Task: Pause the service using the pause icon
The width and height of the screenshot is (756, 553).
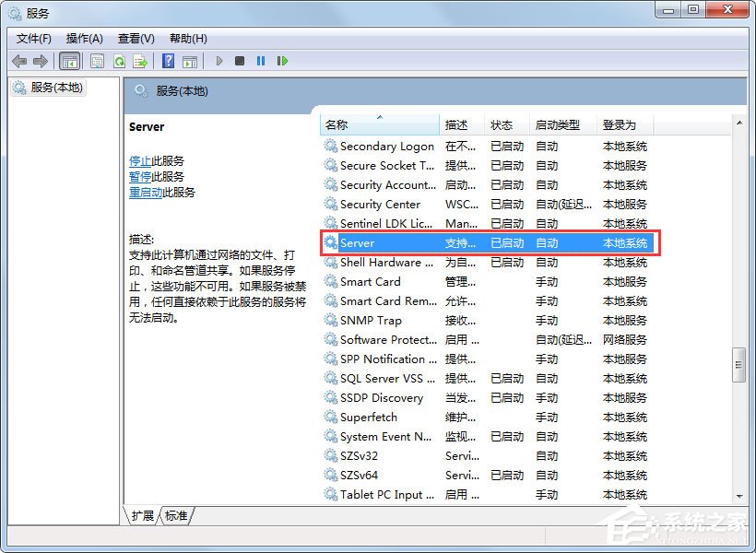Action: tap(261, 61)
